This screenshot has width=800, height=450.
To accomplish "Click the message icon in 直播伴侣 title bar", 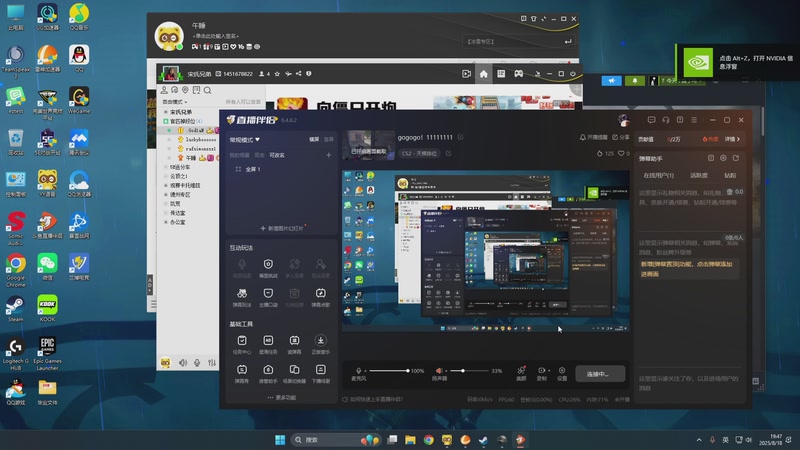I will [x=652, y=120].
